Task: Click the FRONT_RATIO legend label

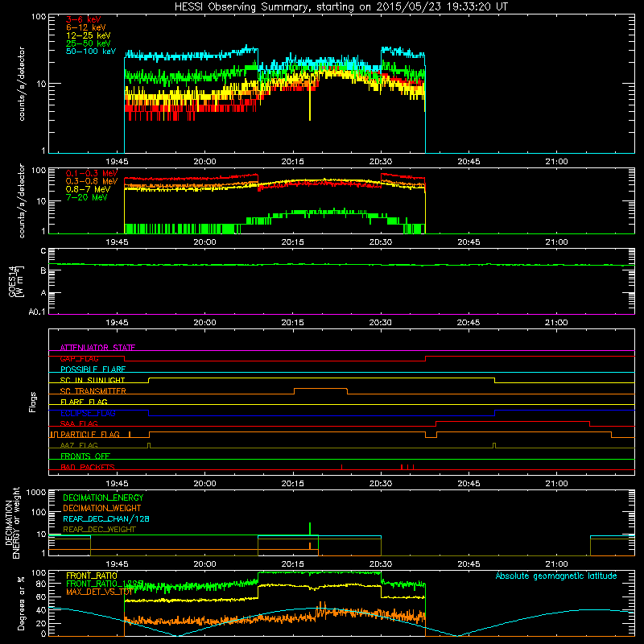Action: [92, 576]
